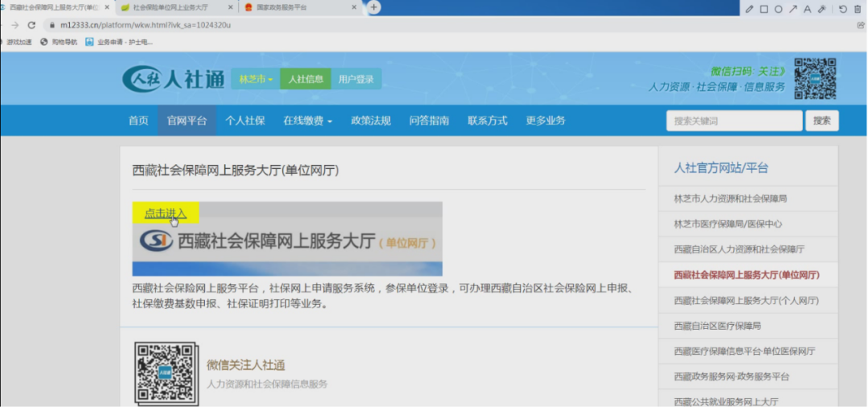Click the 点击进入 link

pos(166,213)
